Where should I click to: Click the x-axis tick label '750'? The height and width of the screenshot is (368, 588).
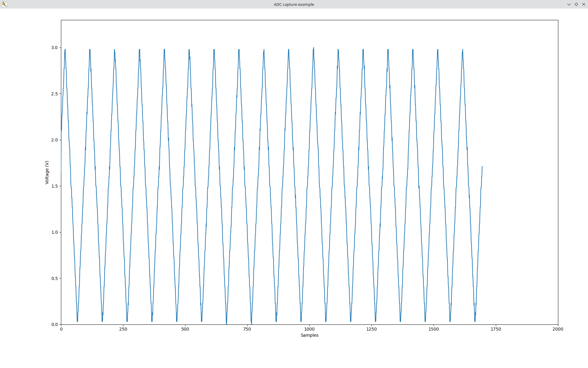pos(247,329)
